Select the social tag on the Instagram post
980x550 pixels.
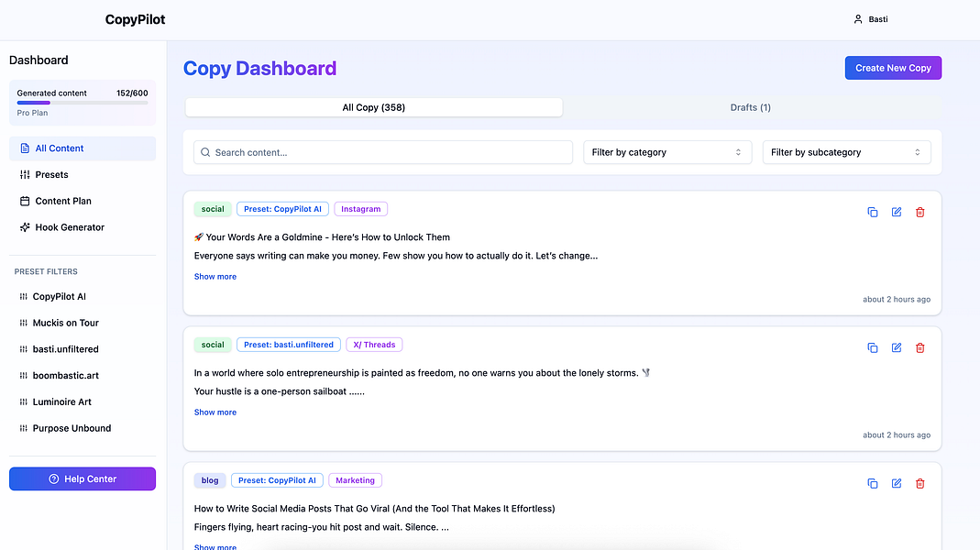click(212, 208)
